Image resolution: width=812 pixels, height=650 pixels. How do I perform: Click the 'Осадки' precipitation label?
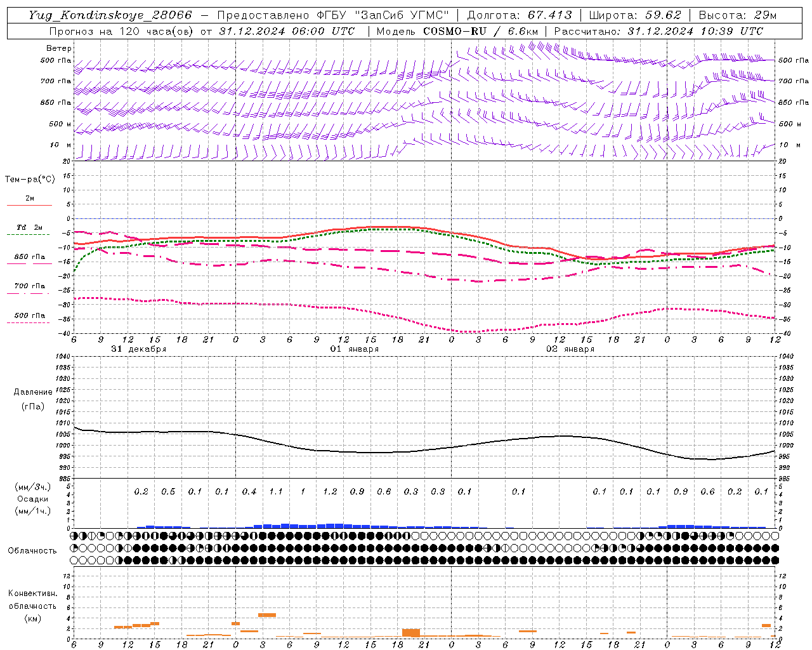pos(33,499)
